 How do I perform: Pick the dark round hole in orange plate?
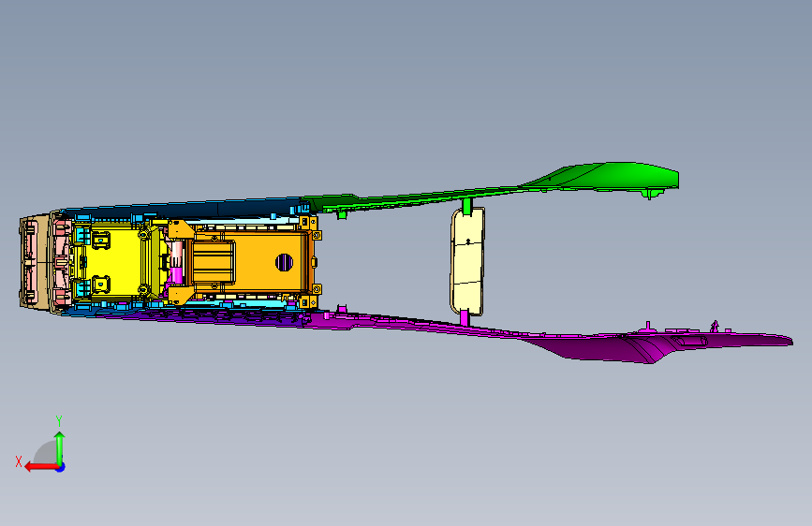point(284,262)
